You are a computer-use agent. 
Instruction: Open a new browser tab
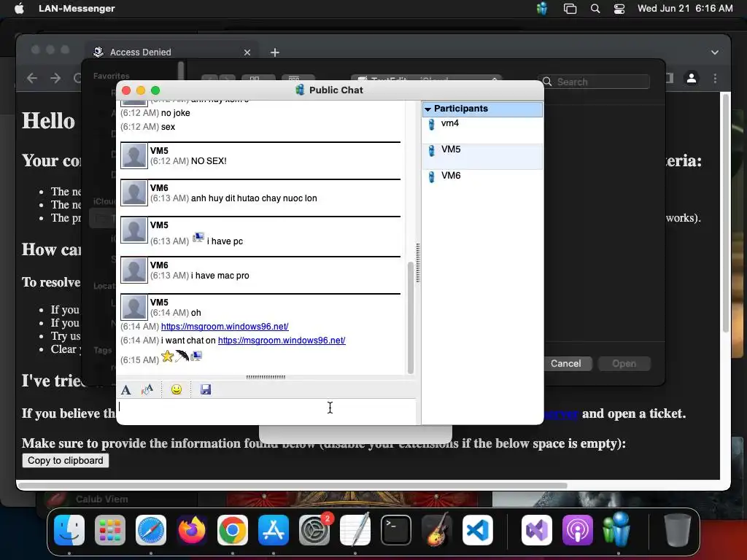(x=275, y=52)
